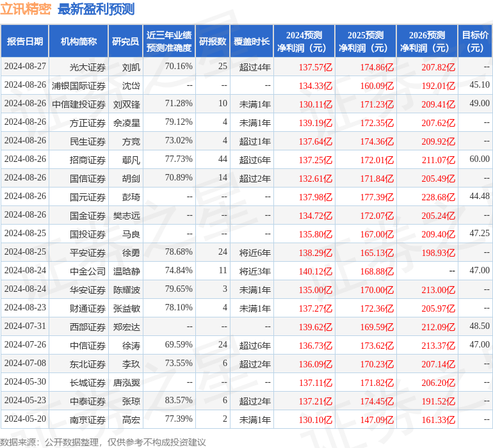Screen dimensions: 493x448
Task: Click report count 44 for 招商证券
Action: (x=223, y=159)
